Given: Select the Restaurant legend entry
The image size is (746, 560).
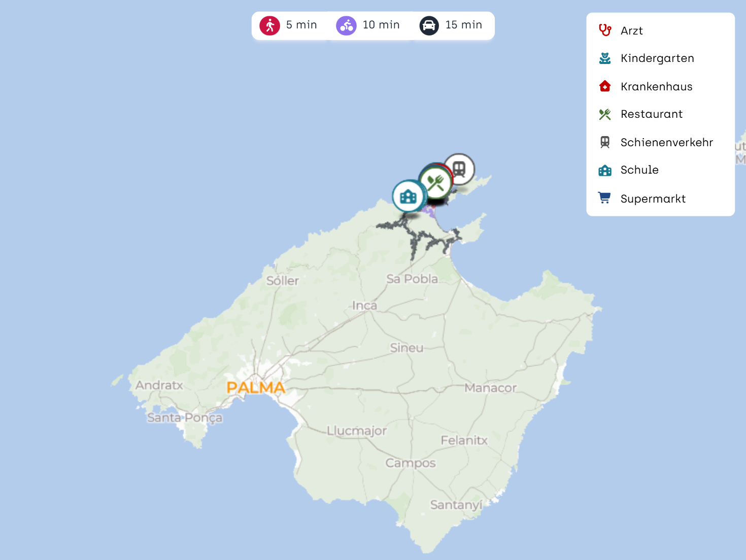Looking at the screenshot, I should [x=651, y=114].
